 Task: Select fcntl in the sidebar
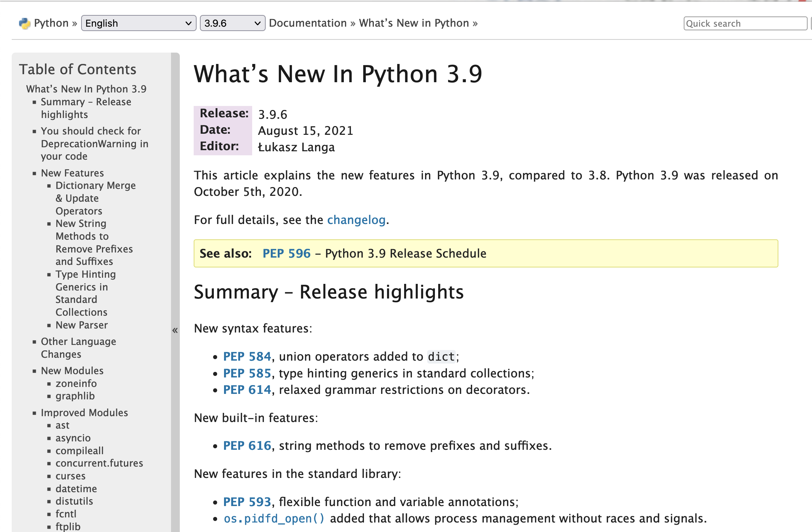66,514
